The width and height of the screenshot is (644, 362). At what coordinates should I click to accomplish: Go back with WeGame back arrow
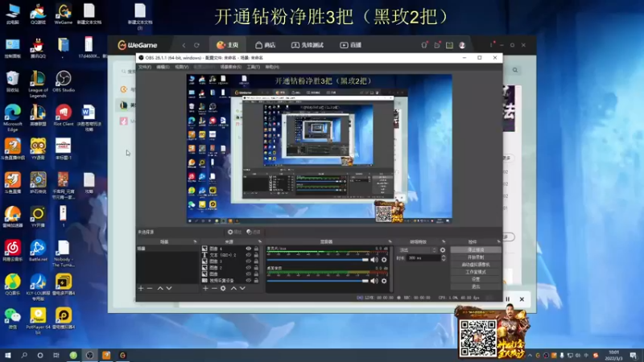click(184, 45)
